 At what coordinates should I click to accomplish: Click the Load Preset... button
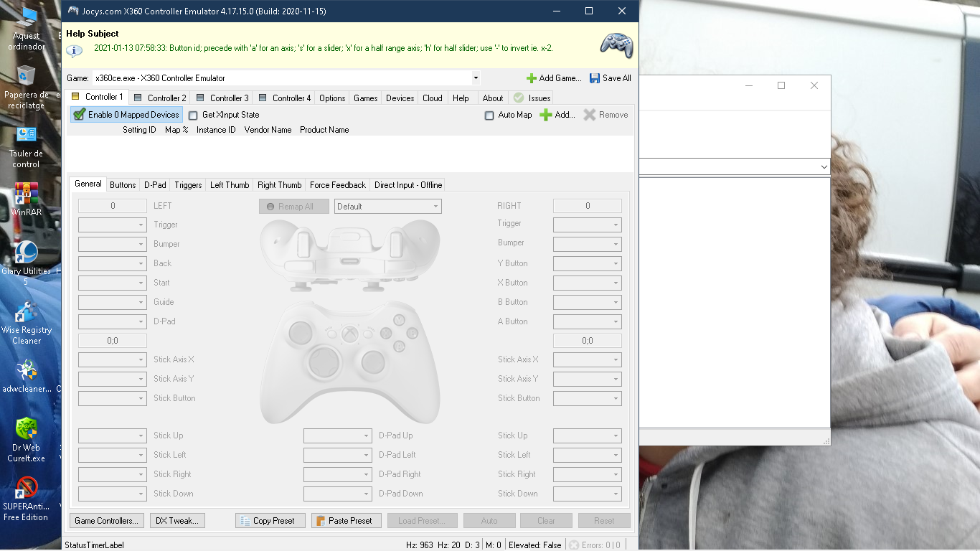point(422,521)
